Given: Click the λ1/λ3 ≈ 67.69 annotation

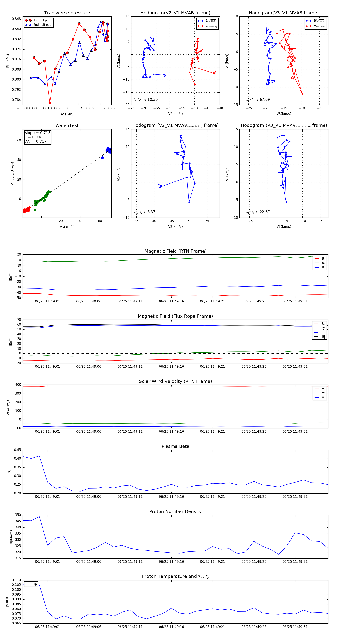Looking at the screenshot, I should click(258, 100).
